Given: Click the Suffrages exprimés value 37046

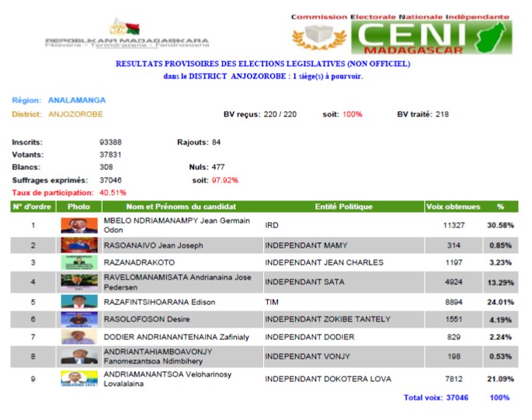Looking at the screenshot, I should pyautogui.click(x=110, y=180).
